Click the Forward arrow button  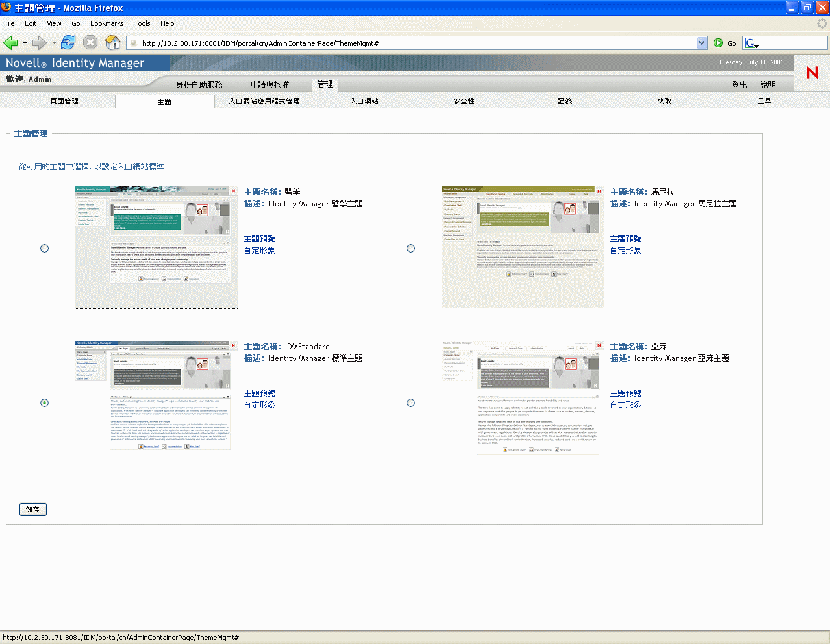click(x=40, y=43)
